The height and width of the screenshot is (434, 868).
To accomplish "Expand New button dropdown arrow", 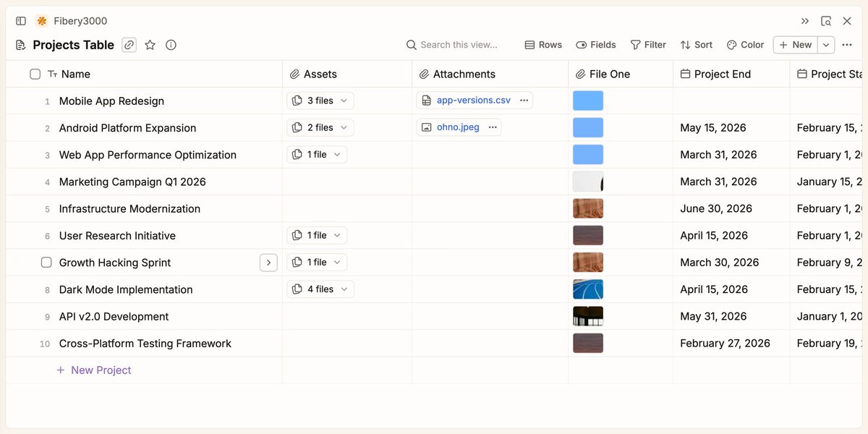I will (x=827, y=45).
